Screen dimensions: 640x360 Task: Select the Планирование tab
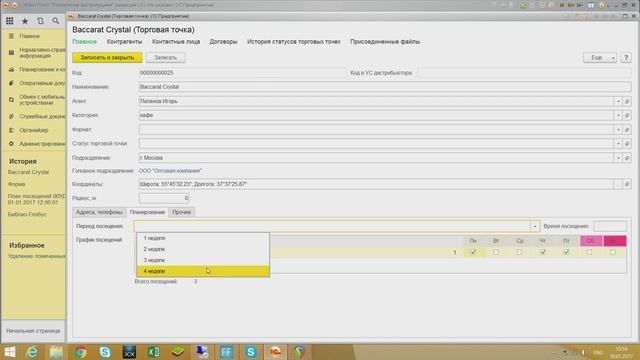coord(147,212)
